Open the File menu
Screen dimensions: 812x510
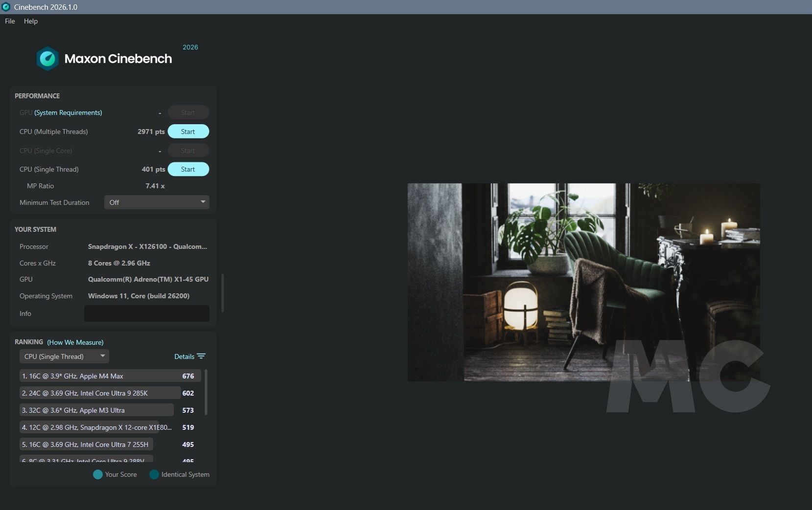[10, 21]
